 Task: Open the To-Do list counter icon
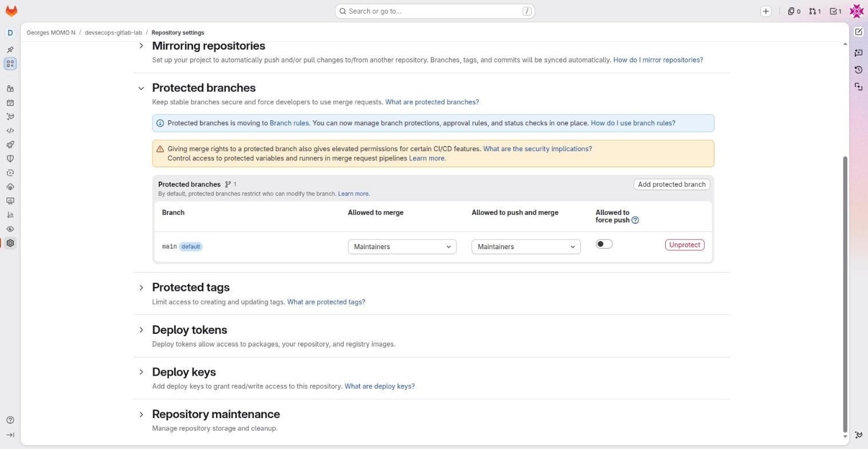[835, 11]
